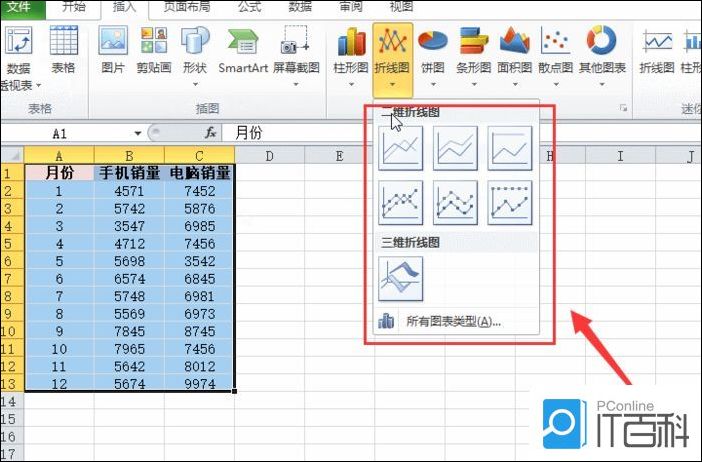The width and height of the screenshot is (702, 462).
Task: Choose basic 2-D line chart thumbnail
Action: (401, 148)
